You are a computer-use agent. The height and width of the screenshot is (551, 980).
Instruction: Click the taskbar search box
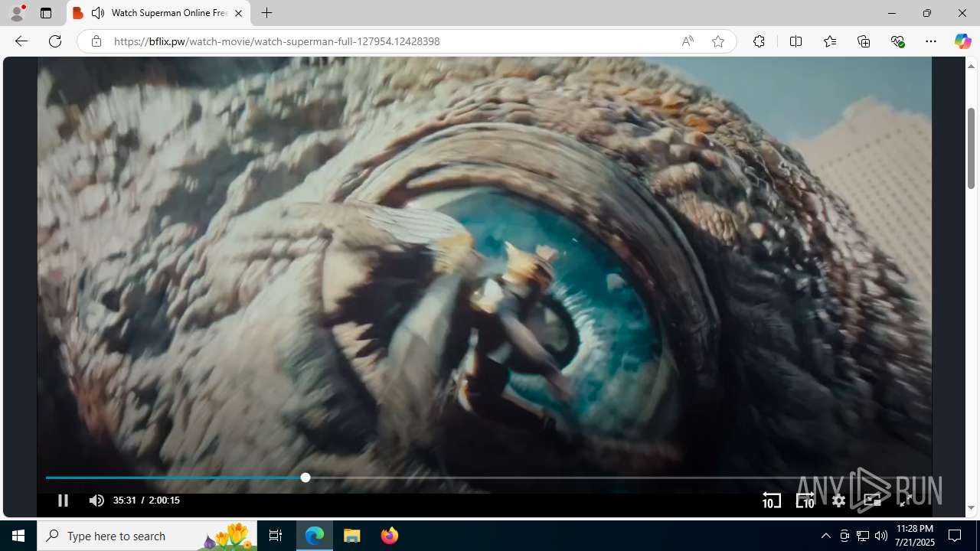click(147, 536)
